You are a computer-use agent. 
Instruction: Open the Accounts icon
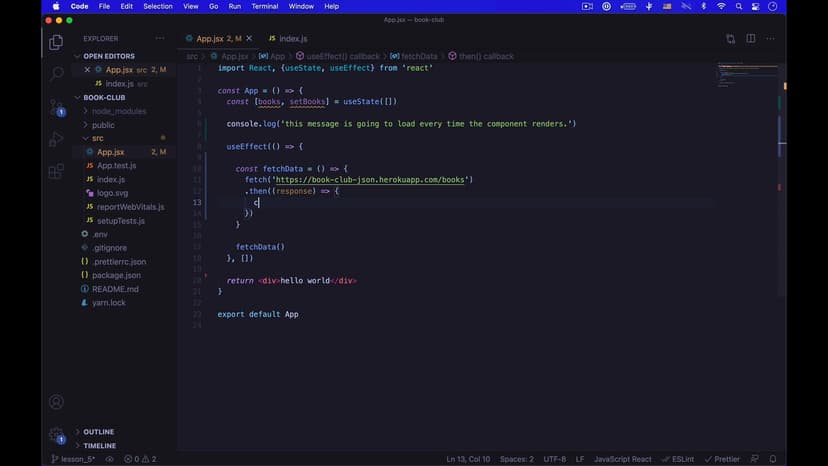click(x=57, y=402)
